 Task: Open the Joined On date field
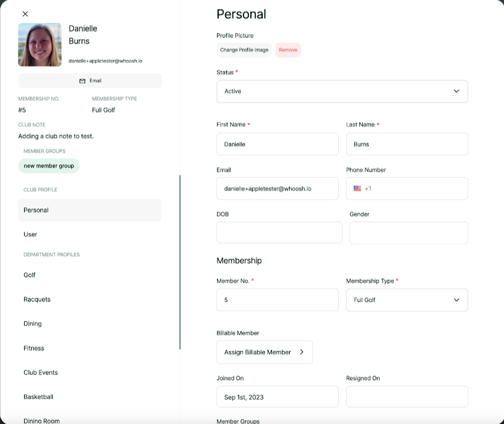tap(277, 397)
